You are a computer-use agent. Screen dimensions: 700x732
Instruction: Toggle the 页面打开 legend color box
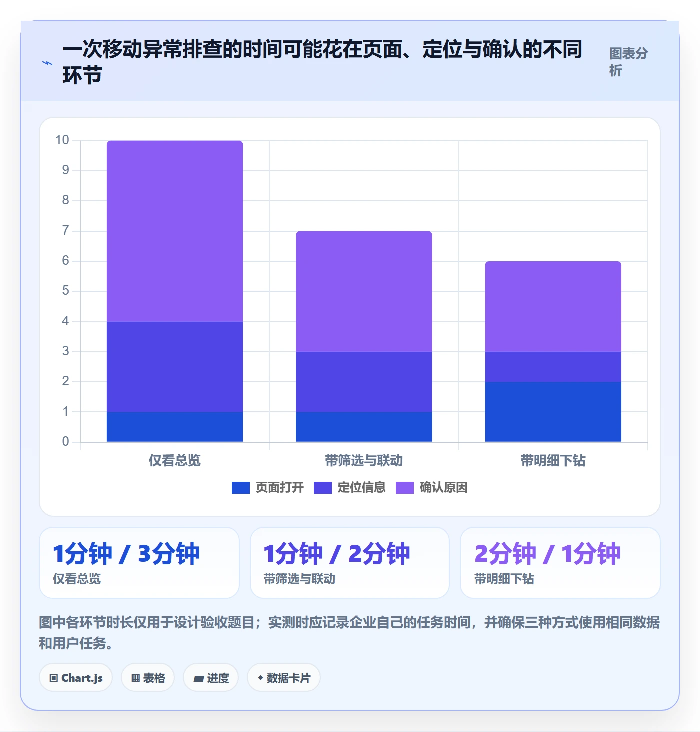coord(240,488)
